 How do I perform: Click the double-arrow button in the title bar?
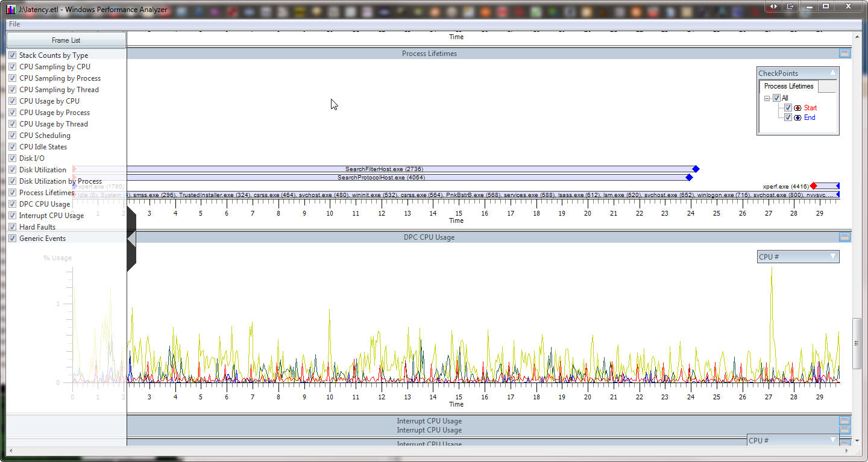pos(773,6)
